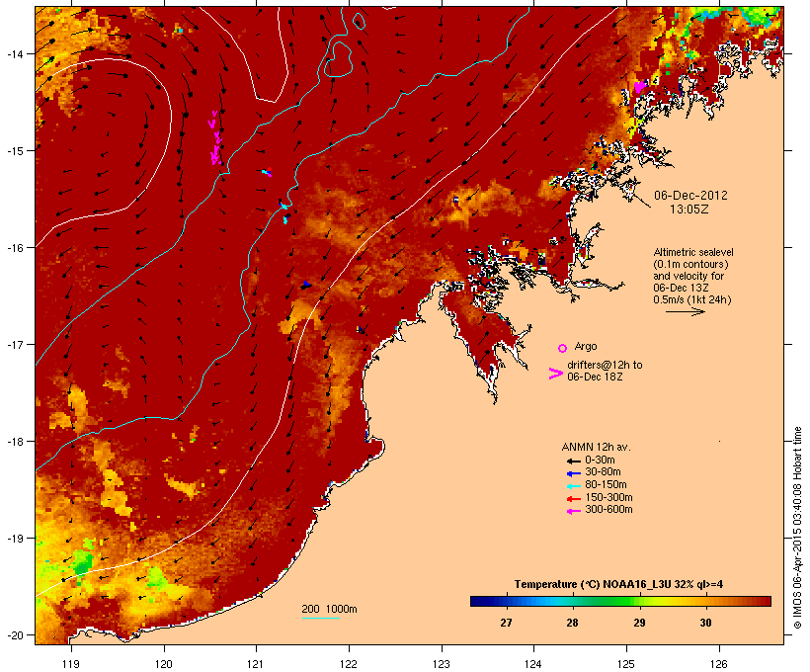The image size is (810, 672).
Task: Click the black 0-30m legend arrow
Action: coord(574,462)
